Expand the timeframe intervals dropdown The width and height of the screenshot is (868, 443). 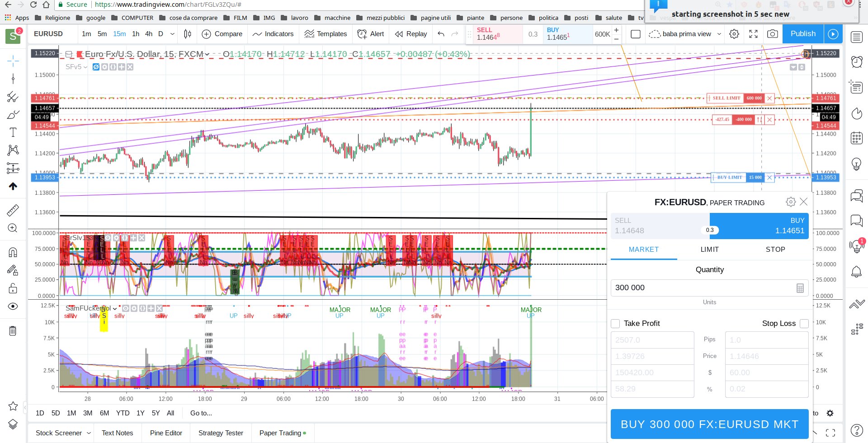point(172,34)
